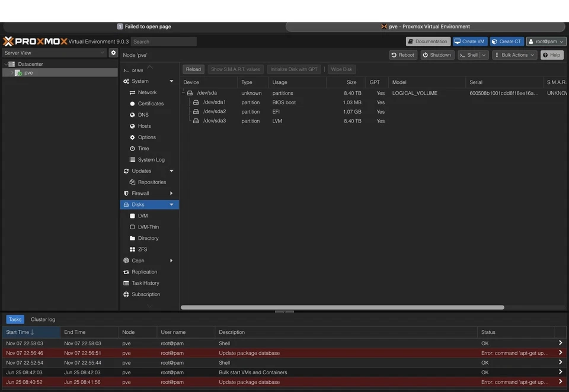Open the root@pam user menu

click(546, 41)
